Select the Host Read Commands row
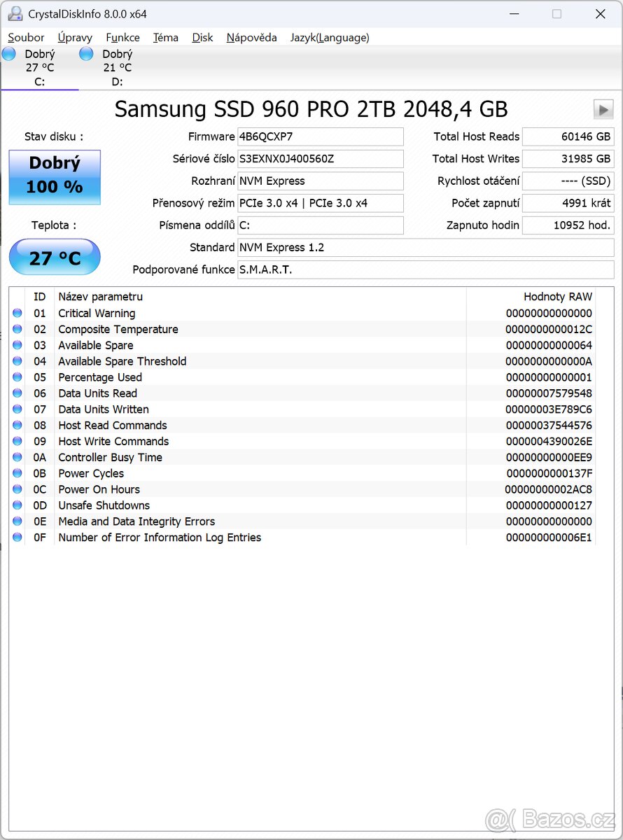623x840 pixels. coord(302,426)
